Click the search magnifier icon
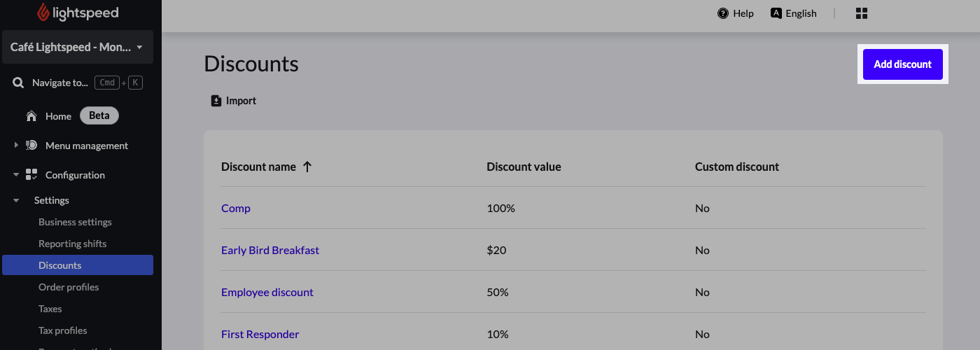The height and width of the screenshot is (350, 980). (19, 83)
